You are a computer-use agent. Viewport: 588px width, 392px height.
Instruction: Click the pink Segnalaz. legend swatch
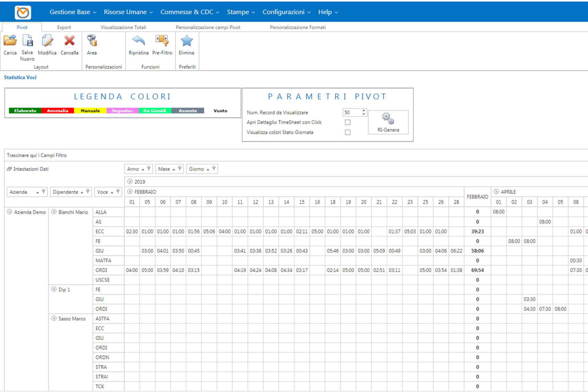(x=123, y=111)
